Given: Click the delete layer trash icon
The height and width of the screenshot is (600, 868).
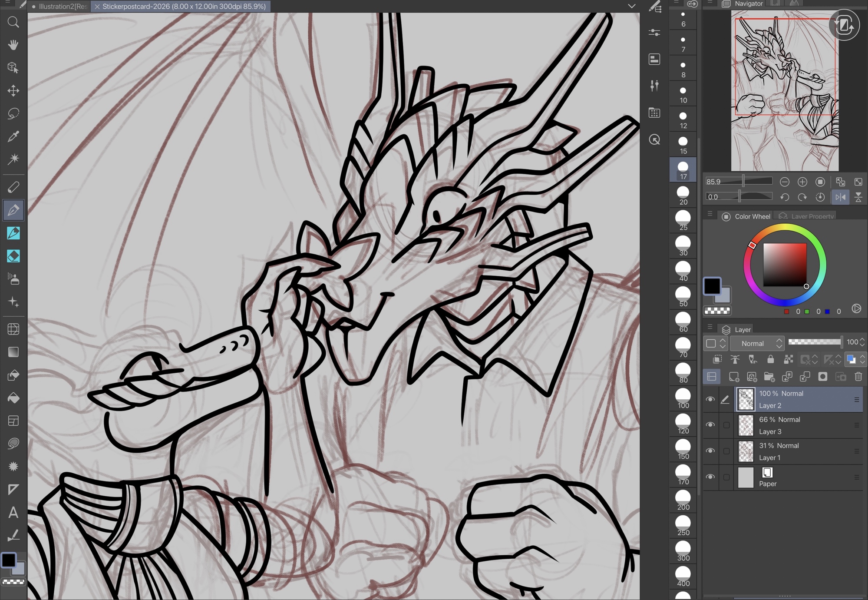Looking at the screenshot, I should tap(858, 377).
